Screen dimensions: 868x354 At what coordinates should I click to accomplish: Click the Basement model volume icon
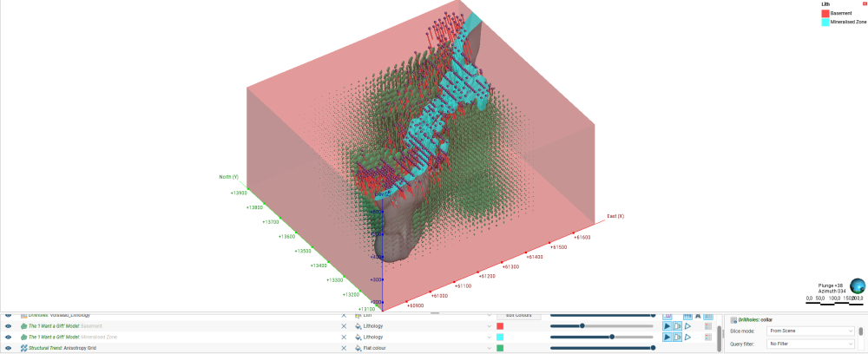click(23, 325)
